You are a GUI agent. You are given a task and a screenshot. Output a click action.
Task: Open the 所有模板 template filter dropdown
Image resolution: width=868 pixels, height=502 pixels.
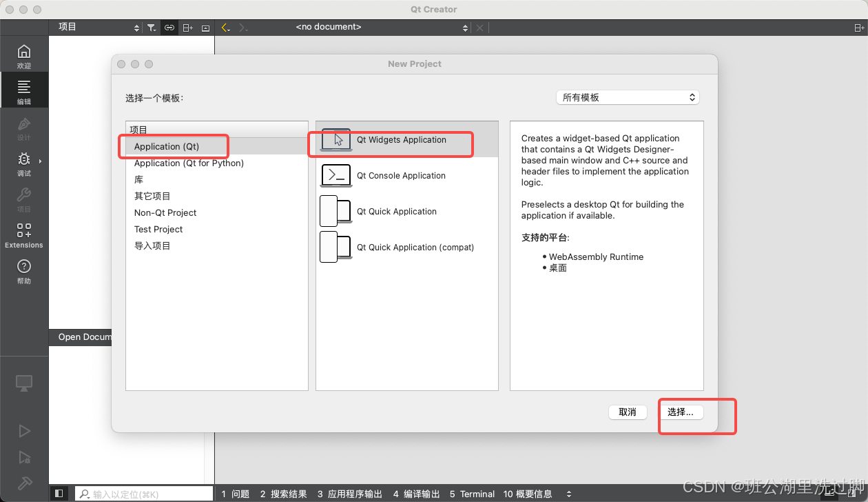coord(628,97)
